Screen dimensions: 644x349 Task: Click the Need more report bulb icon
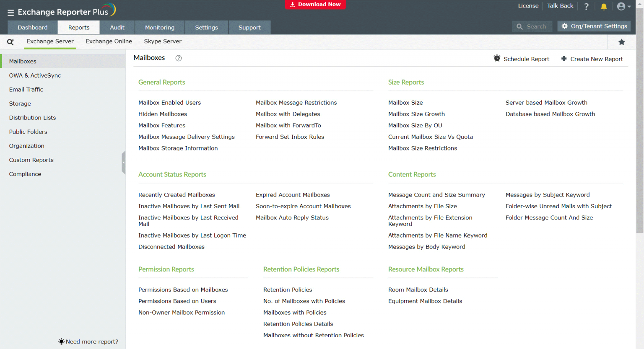[61, 341]
